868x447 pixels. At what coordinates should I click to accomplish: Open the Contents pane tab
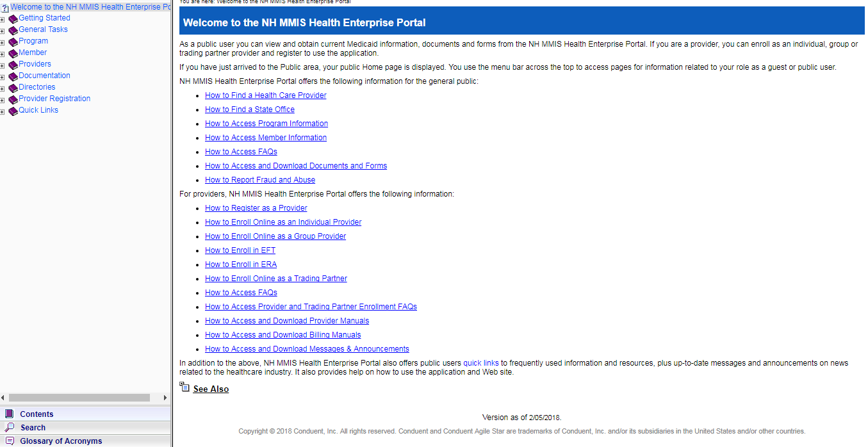(85, 414)
